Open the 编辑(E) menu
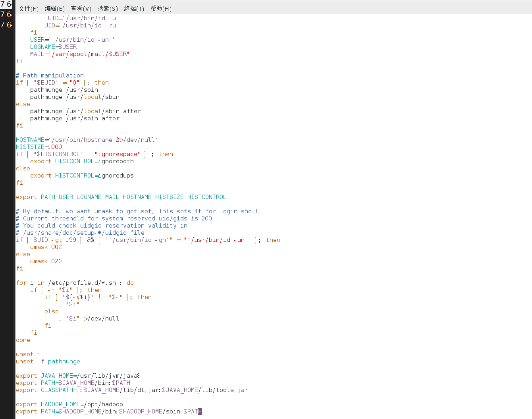Image resolution: width=532 pixels, height=419 pixels. (x=55, y=8)
